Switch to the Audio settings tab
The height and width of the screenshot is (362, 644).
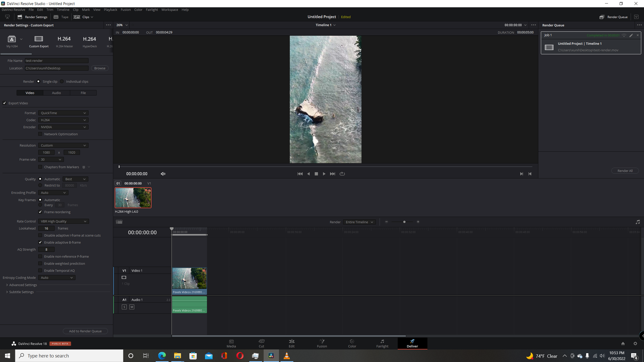(56, 93)
